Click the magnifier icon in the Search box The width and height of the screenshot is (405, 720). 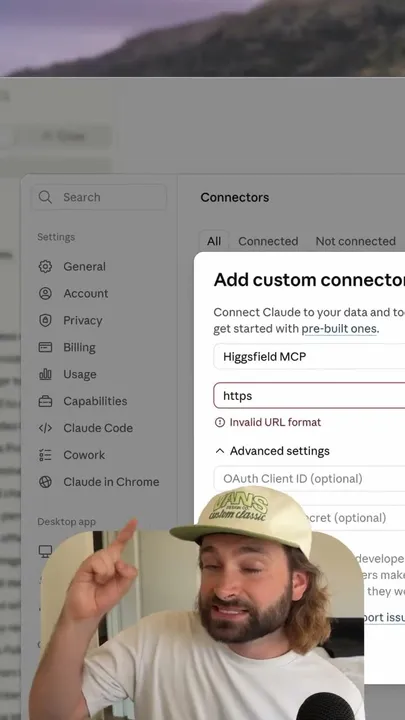tap(45, 197)
